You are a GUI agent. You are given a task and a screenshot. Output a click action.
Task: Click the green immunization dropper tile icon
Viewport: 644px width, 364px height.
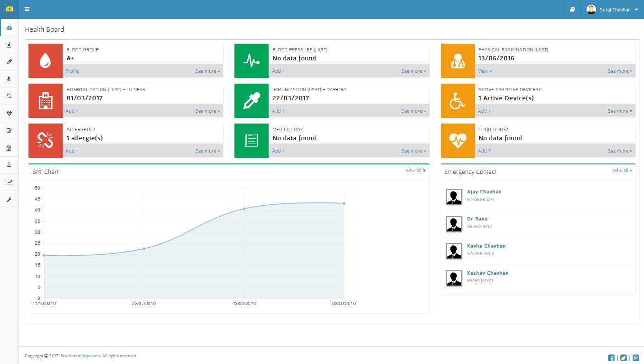[252, 101]
